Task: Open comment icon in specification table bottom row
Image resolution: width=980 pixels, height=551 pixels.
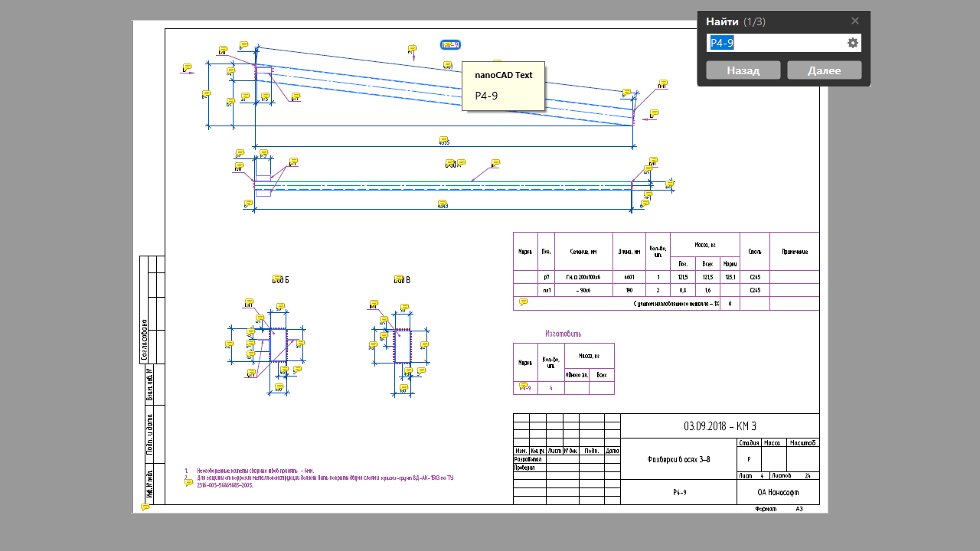Action: 523,302
